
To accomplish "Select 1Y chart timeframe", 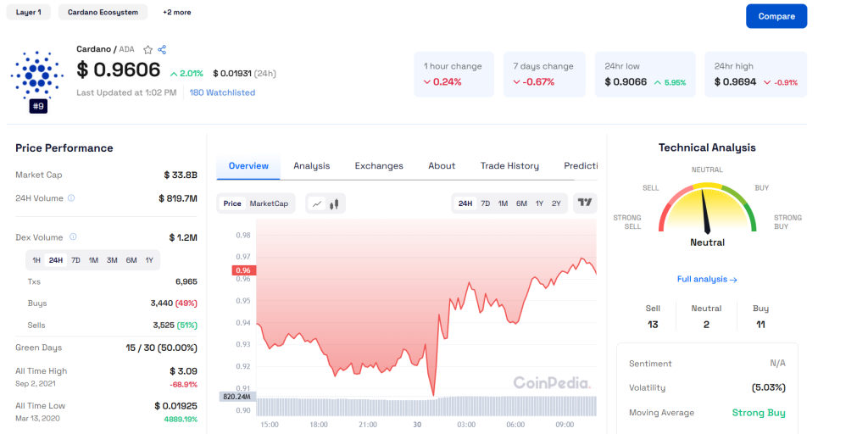I will point(539,203).
